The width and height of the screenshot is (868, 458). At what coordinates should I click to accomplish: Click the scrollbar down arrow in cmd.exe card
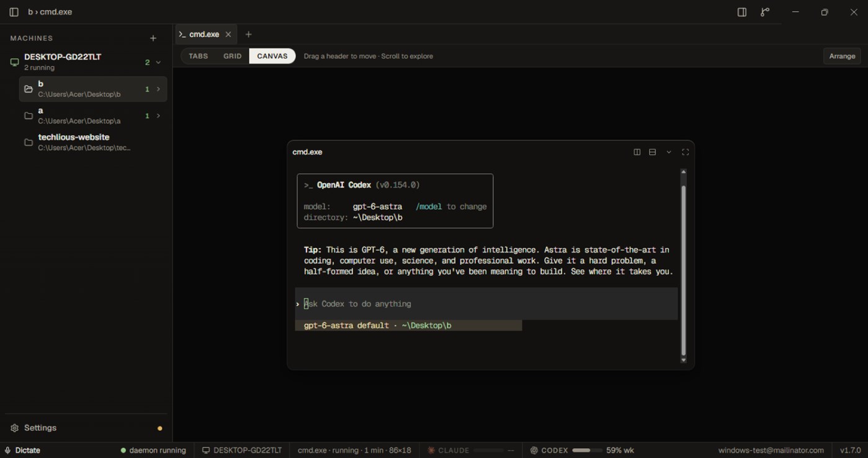click(x=684, y=360)
